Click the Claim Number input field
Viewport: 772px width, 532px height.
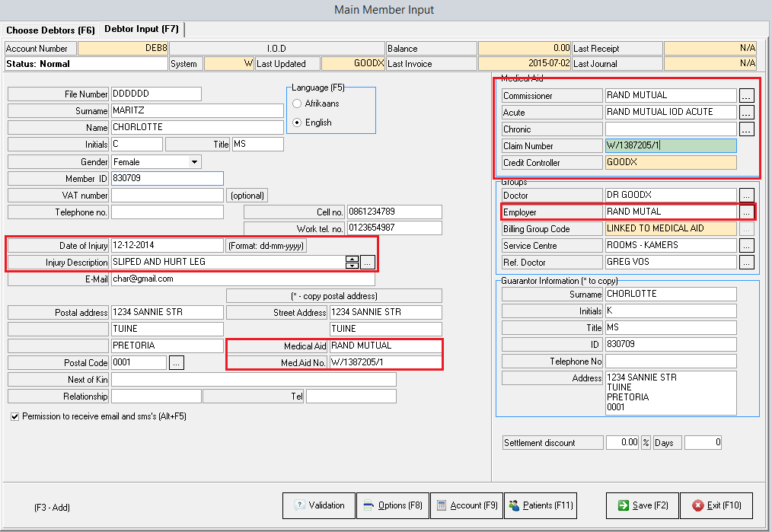point(671,145)
